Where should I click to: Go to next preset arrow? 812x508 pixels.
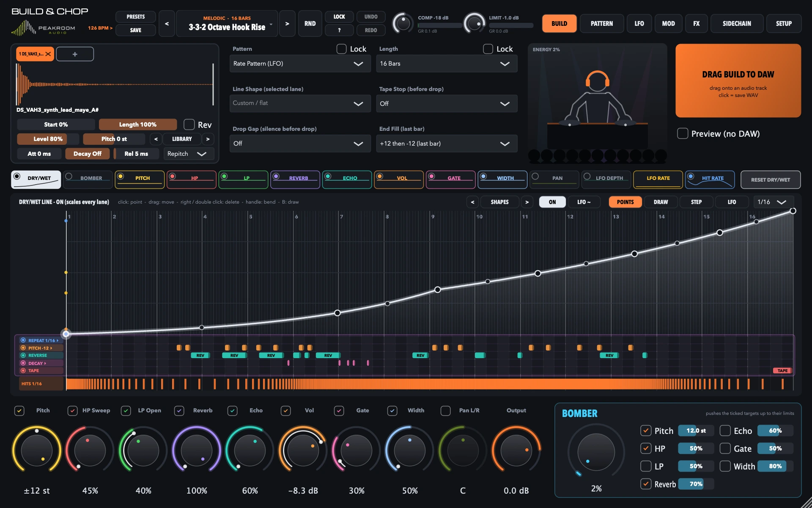coord(287,24)
